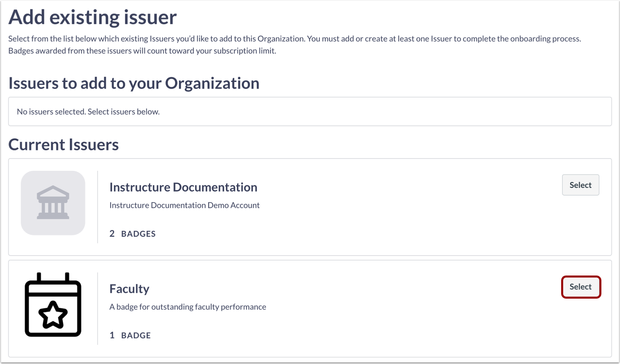Click the Instructure Documentation Demo Account subtitle
The width and height of the screenshot is (620, 364).
(185, 205)
